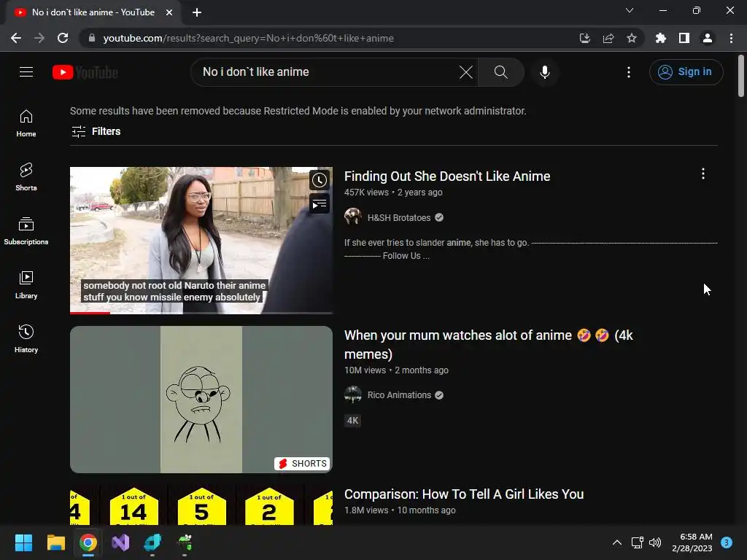747x560 pixels.
Task: Visit Rico Animations channel name
Action: 399,394
